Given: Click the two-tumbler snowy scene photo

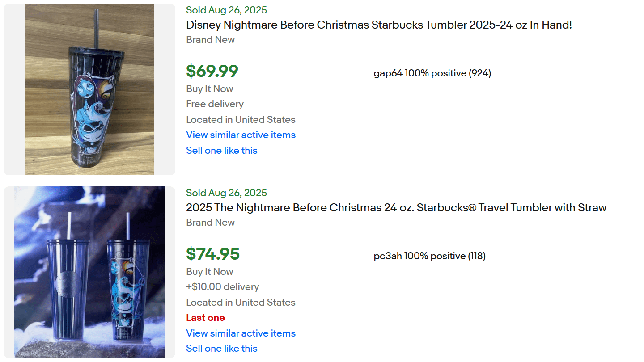Looking at the screenshot, I should point(89,272).
